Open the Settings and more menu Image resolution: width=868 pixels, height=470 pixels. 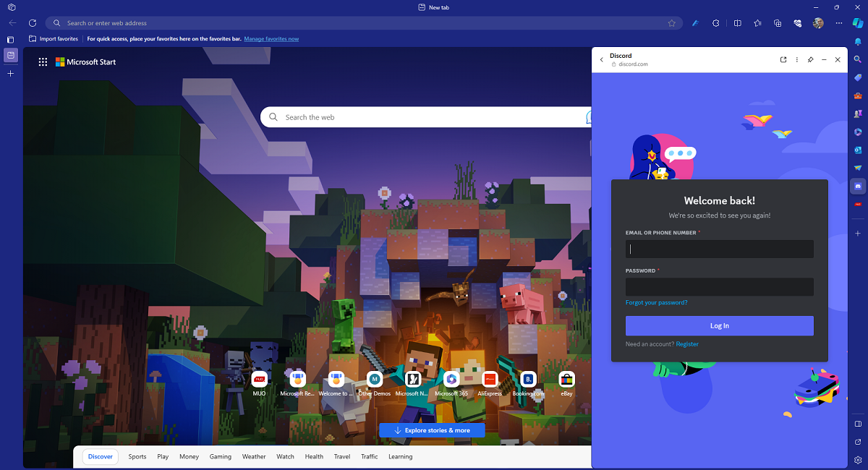coord(838,23)
